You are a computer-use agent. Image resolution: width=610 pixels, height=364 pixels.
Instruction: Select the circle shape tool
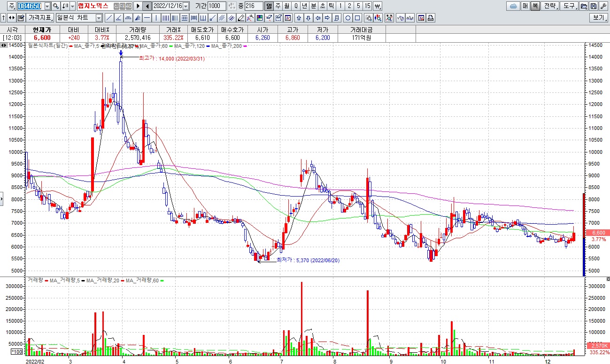(x=348, y=18)
